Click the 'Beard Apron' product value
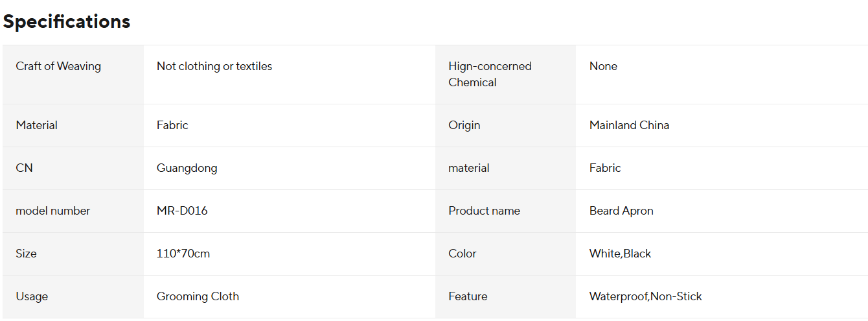868x321 pixels. point(621,211)
